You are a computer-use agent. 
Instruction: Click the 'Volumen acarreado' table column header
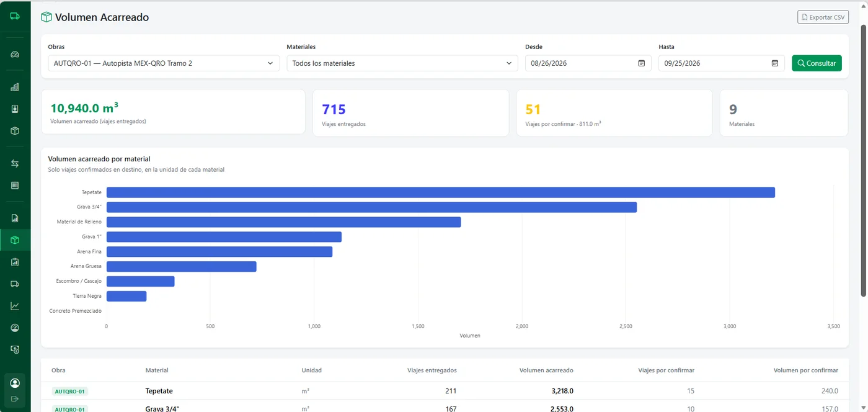pos(546,370)
